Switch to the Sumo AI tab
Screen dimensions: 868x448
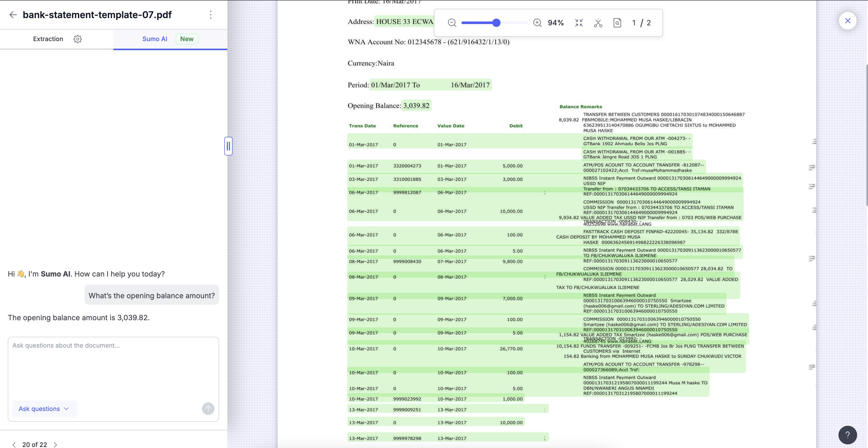155,39
